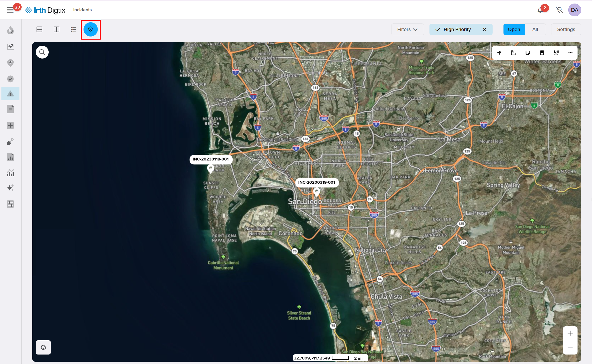Zoom in on the map
This screenshot has width=592, height=364.
pos(570,333)
